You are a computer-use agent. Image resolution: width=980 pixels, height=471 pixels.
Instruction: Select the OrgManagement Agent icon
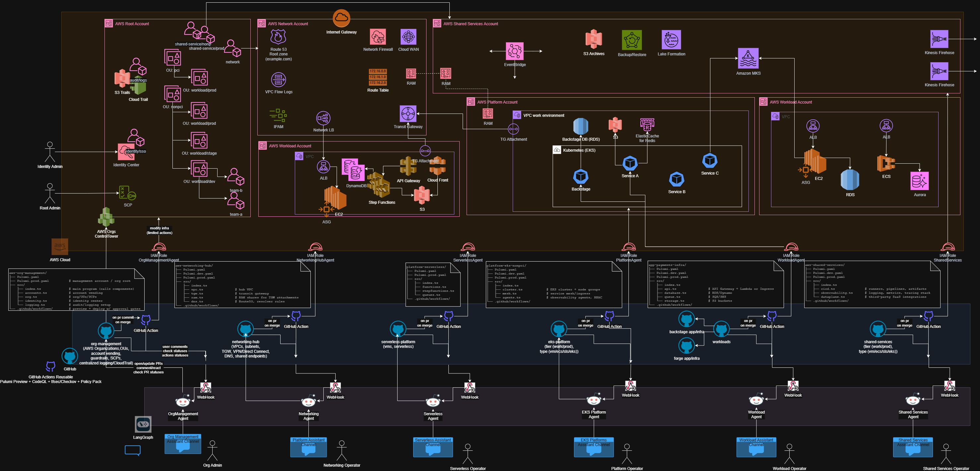point(183,401)
